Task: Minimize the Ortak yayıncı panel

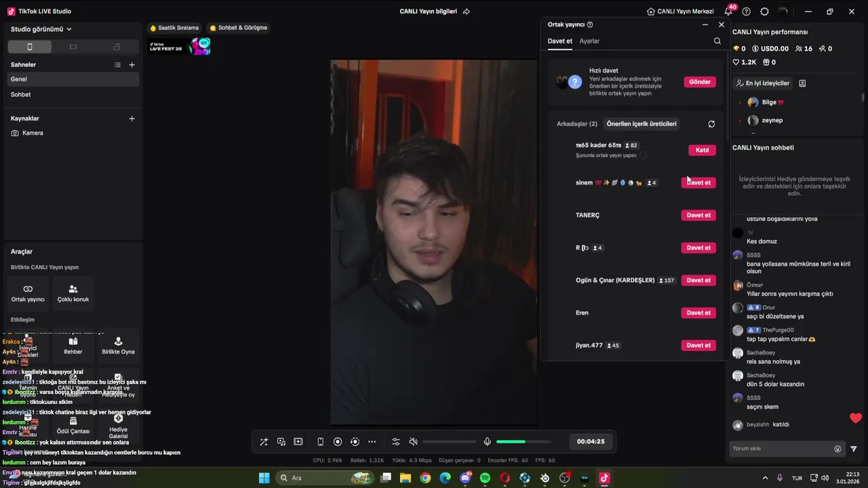Action: pos(705,24)
